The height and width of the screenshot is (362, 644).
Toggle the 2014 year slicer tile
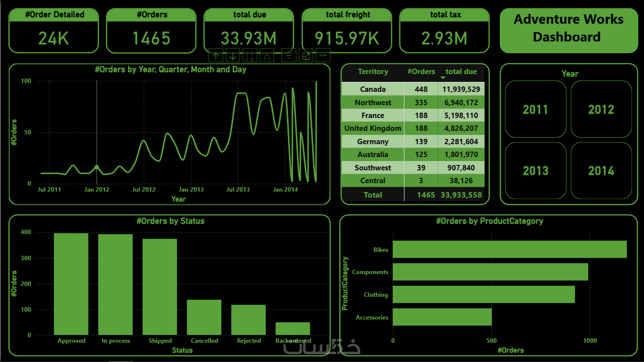coord(601,170)
